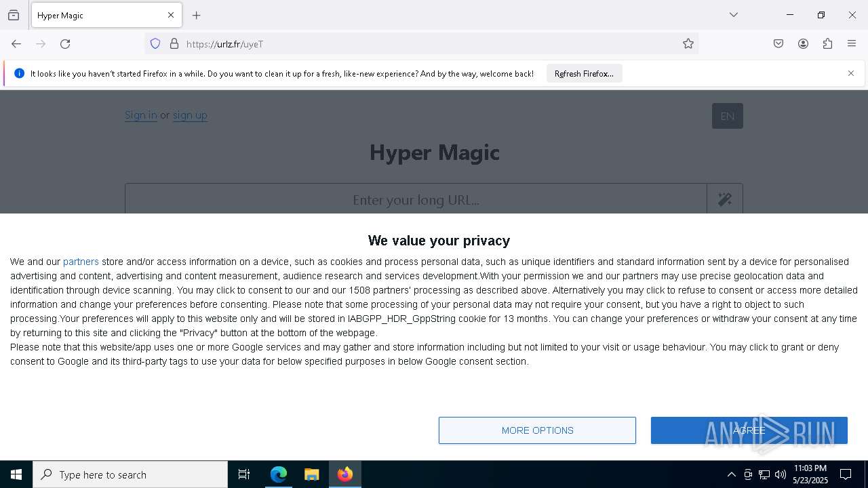
Task: Close the Hyper Magic tab
Action: click(171, 15)
